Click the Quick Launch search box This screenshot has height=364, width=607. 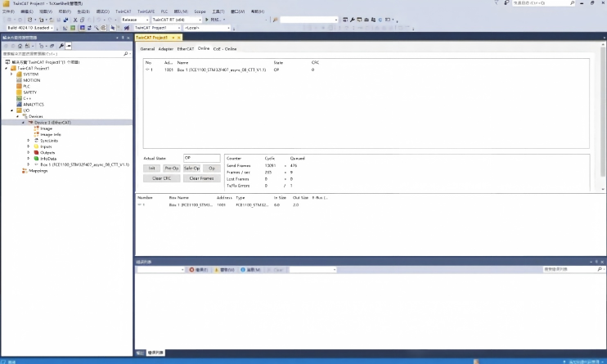tap(544, 2)
